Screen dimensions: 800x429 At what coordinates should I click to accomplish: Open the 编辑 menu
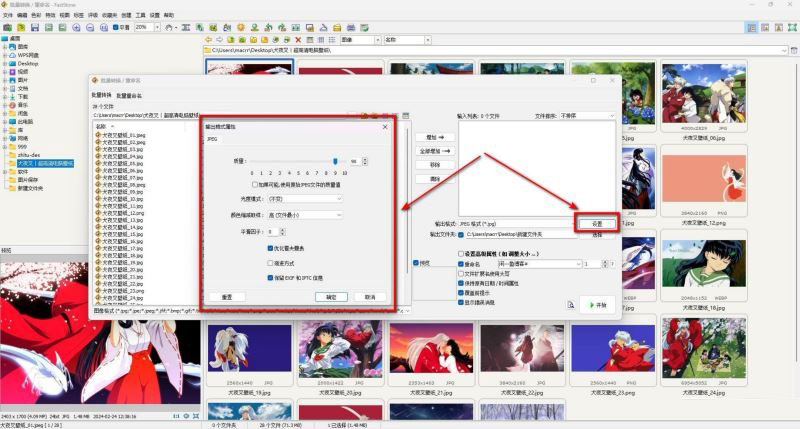(22, 15)
